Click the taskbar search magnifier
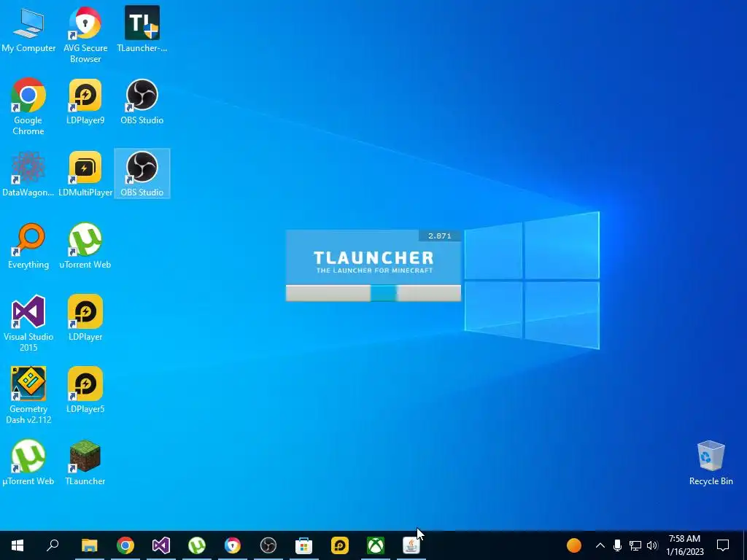The height and width of the screenshot is (560, 747). (x=53, y=545)
